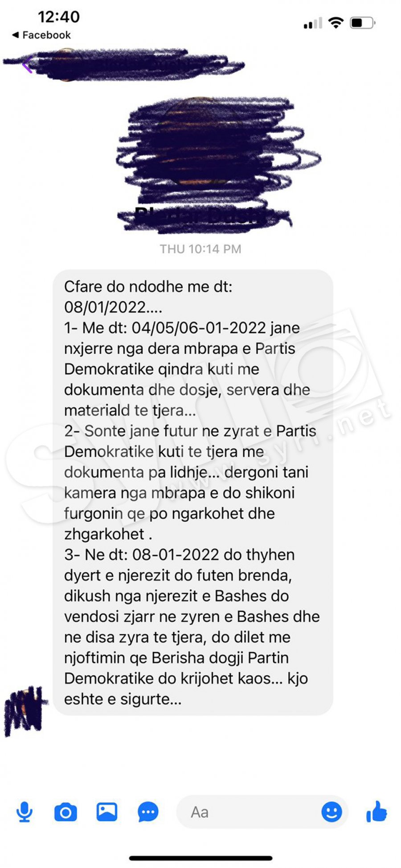Tap the message starting 'Cfare do ndodhe'
This screenshot has height=868, width=401.
coord(193,492)
